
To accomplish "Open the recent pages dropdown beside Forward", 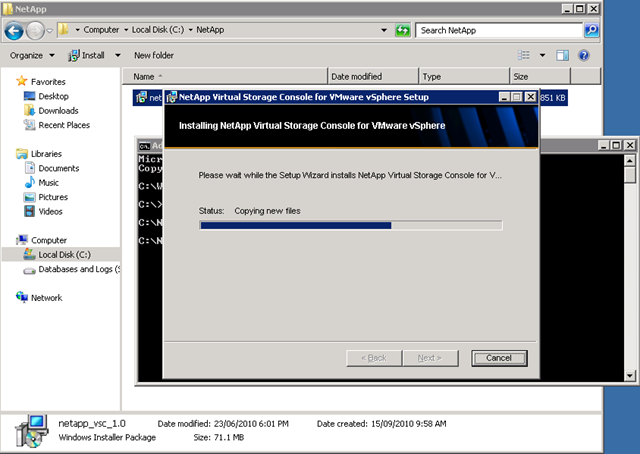I will click(49, 31).
